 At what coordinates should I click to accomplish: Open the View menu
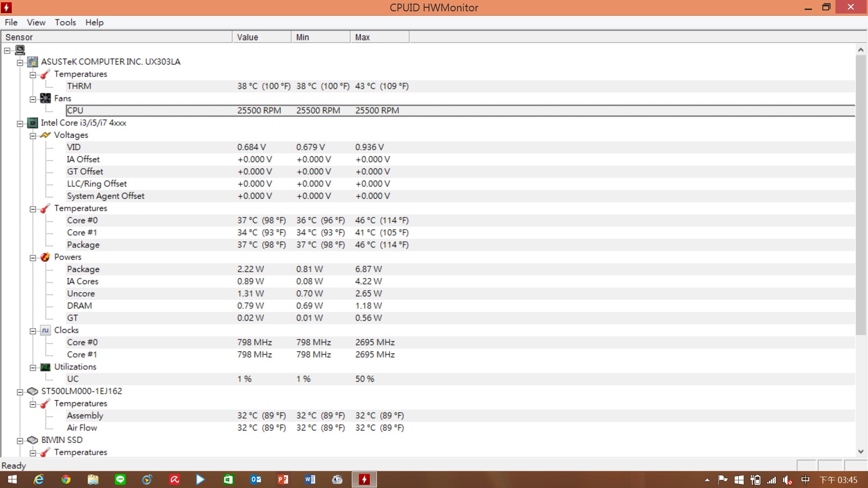(36, 22)
